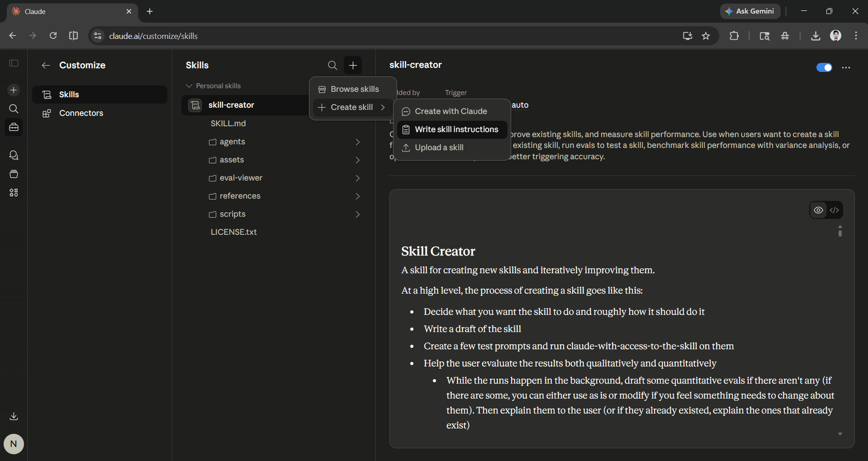868x461 pixels.
Task: Open the user account avatar labeled N
Action: pos(14,444)
